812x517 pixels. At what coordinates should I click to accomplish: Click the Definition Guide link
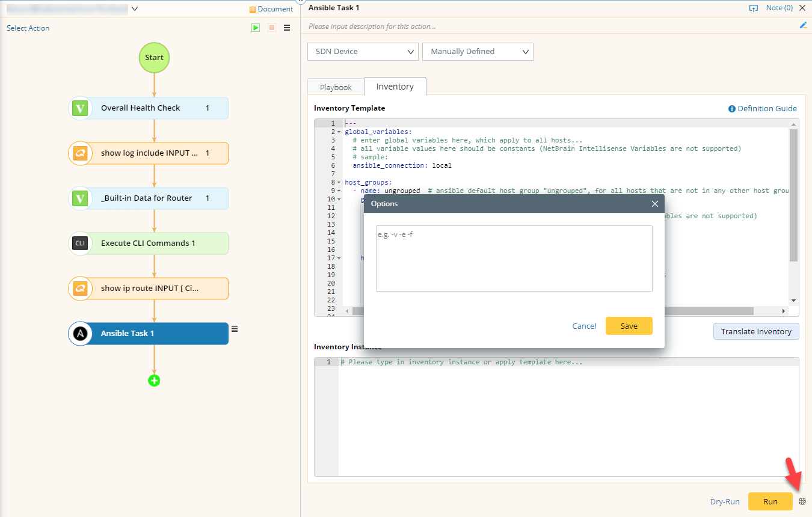click(x=762, y=109)
